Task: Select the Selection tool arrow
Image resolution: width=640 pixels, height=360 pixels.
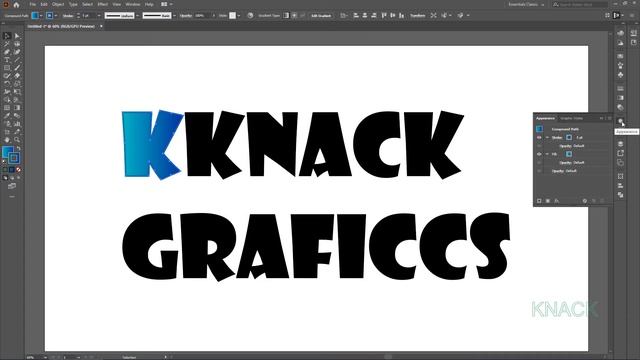Action: [x=7, y=36]
